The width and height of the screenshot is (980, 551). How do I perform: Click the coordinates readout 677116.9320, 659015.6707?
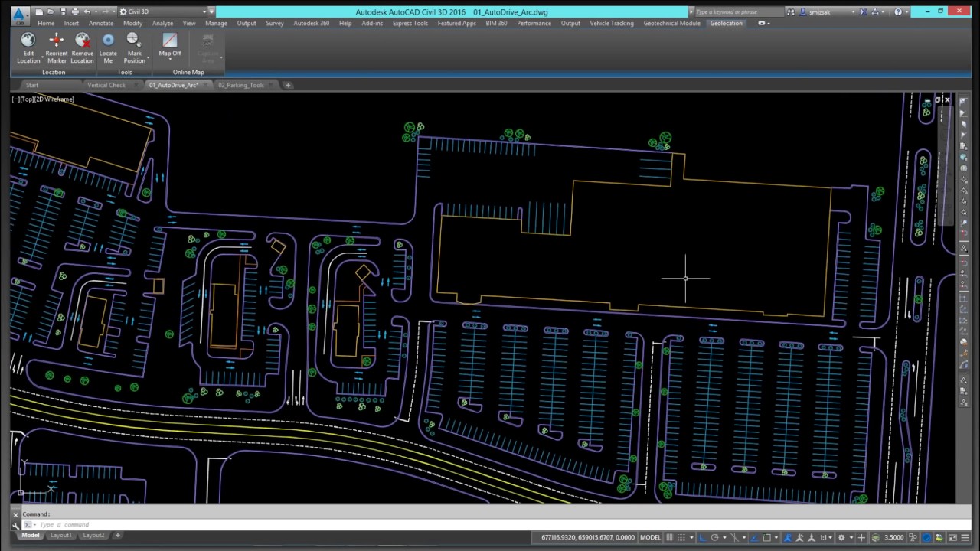coord(587,537)
